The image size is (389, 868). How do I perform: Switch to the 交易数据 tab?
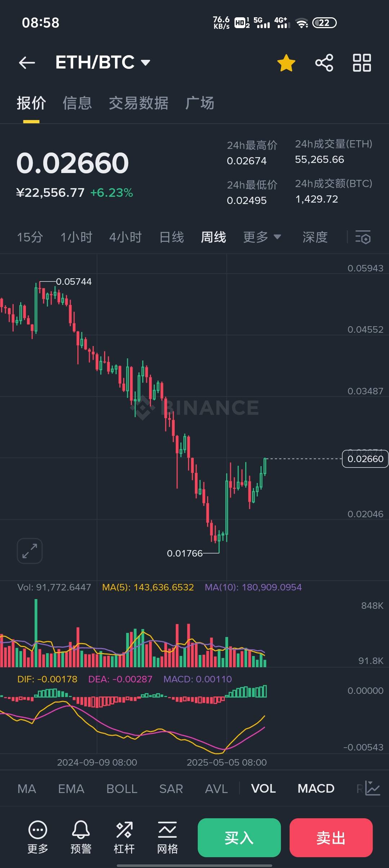[x=139, y=103]
